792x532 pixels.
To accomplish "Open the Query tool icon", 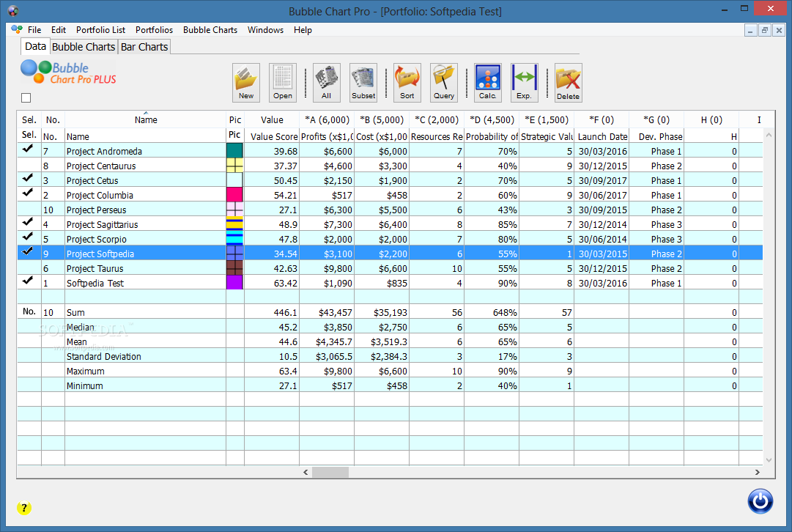I will 443,82.
